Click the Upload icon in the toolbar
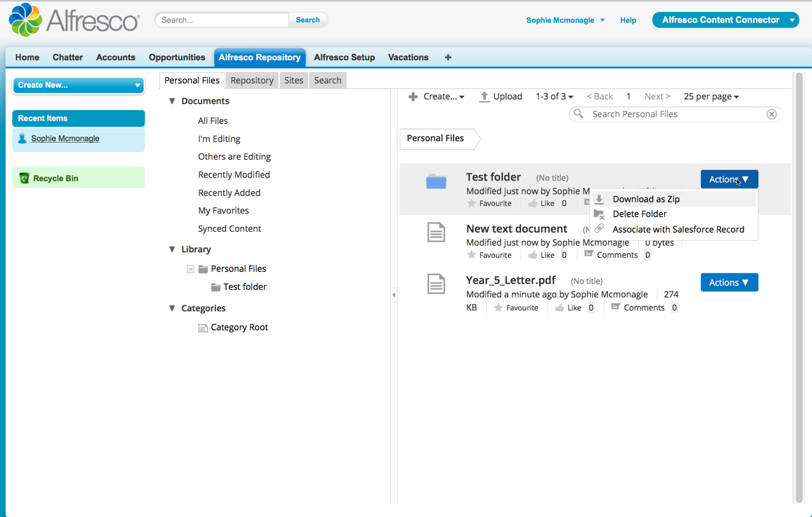This screenshot has width=812, height=517. pyautogui.click(x=485, y=96)
